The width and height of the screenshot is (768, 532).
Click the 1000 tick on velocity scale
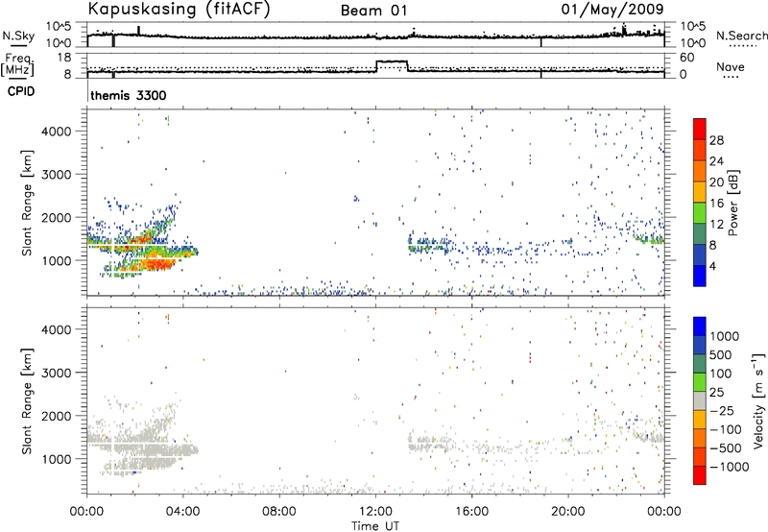(x=724, y=336)
